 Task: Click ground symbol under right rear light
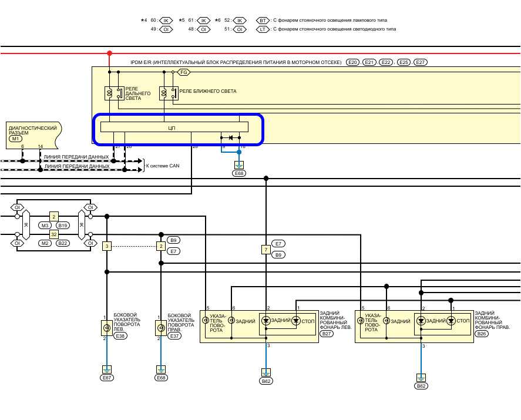click(x=421, y=378)
